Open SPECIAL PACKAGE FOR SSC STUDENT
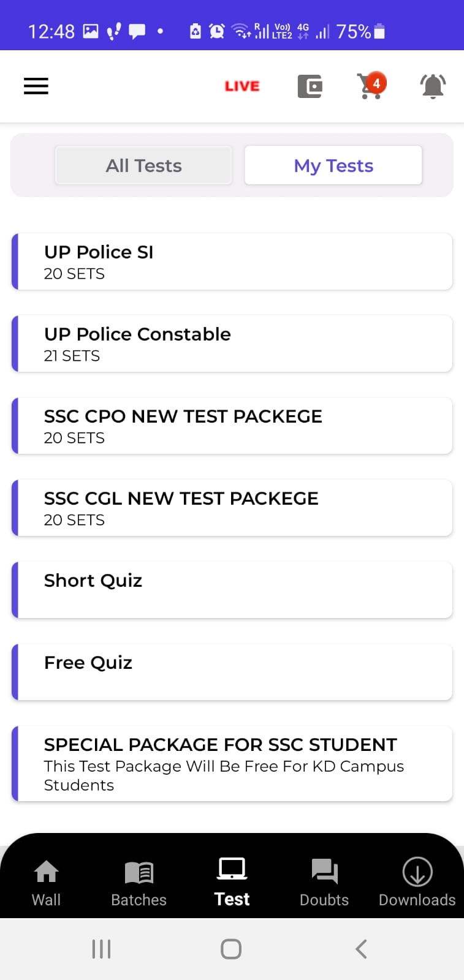Viewport: 464px width, 980px height. (x=232, y=764)
